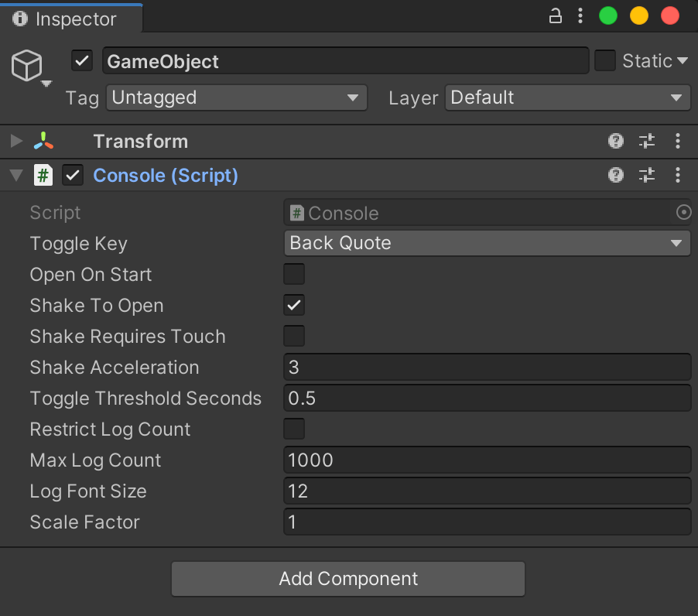Expand the Transform component foldout
698x616 pixels.
pyautogui.click(x=16, y=141)
